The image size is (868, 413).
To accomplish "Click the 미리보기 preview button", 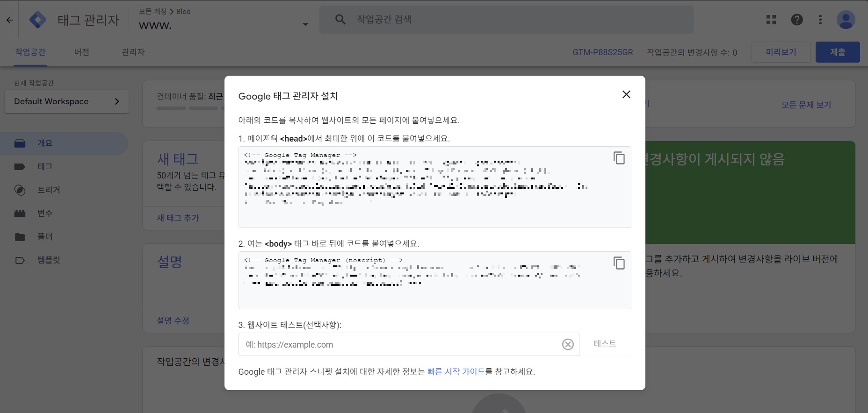I will pyautogui.click(x=781, y=52).
